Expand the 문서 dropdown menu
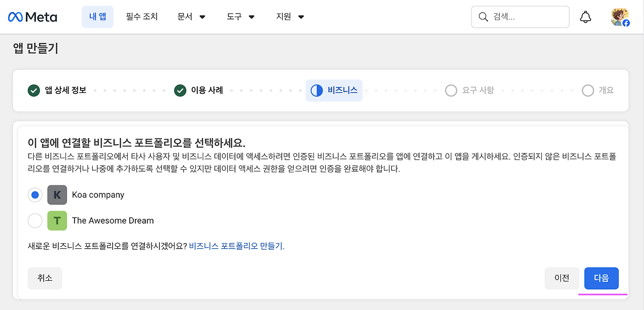This screenshot has height=310, width=644. 192,17
